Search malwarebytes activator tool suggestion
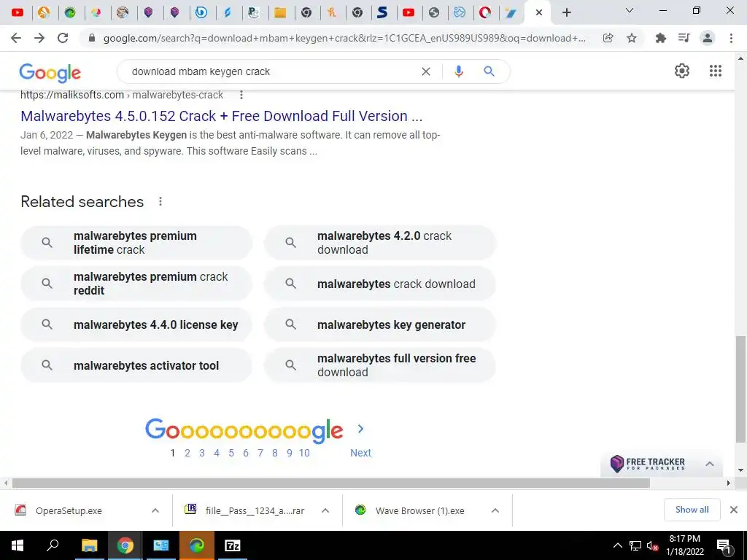The width and height of the screenshot is (747, 560). [x=136, y=366]
